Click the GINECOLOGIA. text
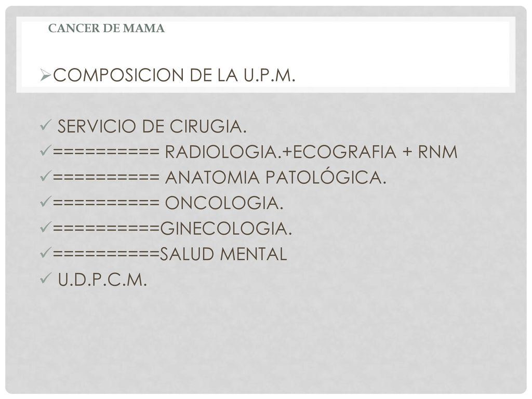The width and height of the screenshot is (532, 399). (226, 229)
